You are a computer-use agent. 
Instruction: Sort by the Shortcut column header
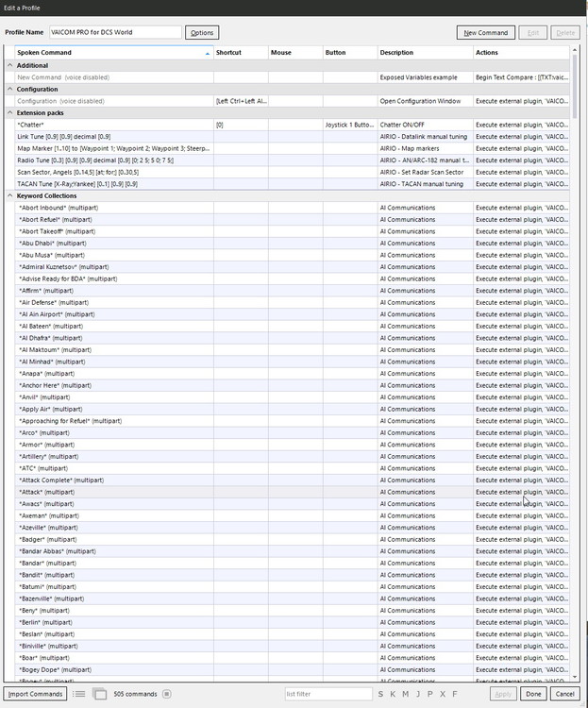click(241, 52)
